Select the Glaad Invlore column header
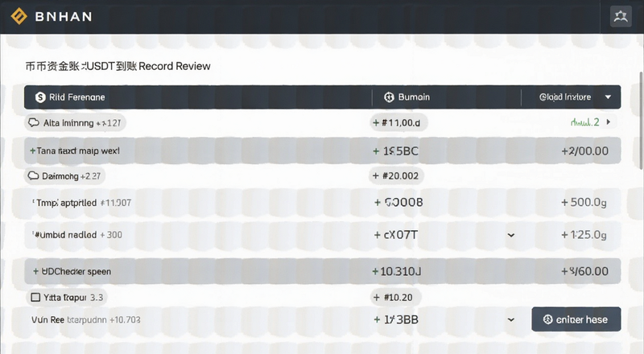This screenshot has width=644, height=354. click(565, 97)
